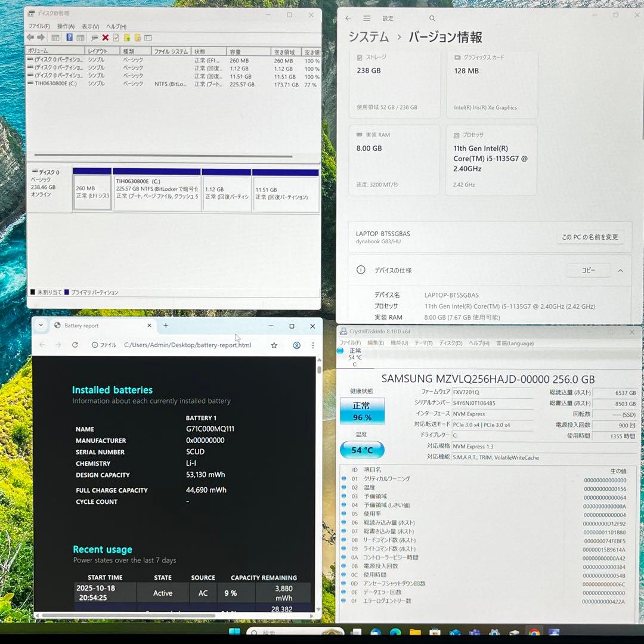Collapse the デバイスの仕様 section
Screen dimensions: 644x644
620,270
